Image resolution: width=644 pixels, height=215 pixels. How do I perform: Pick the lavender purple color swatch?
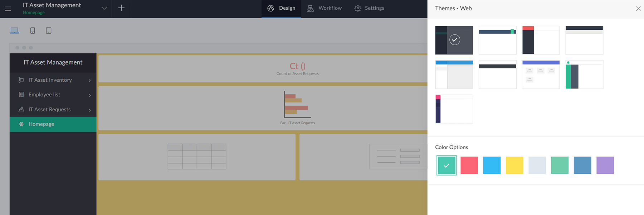pyautogui.click(x=605, y=165)
